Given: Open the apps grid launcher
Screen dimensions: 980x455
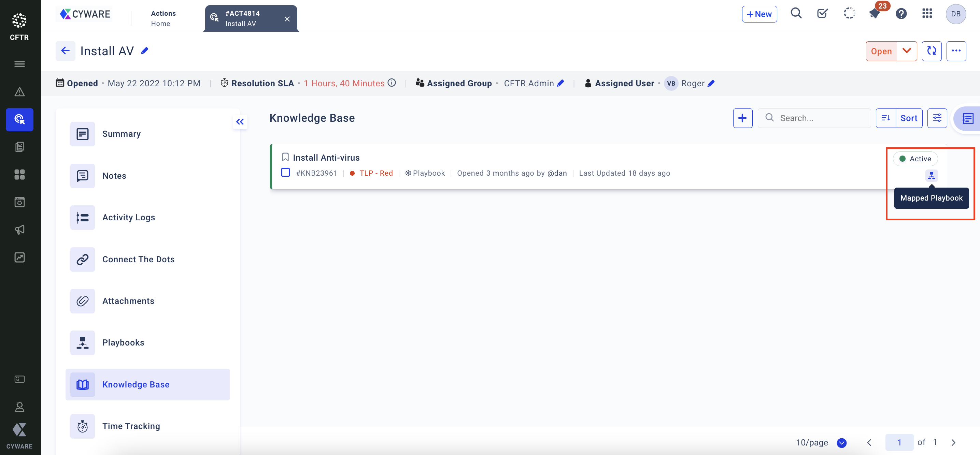Looking at the screenshot, I should (x=927, y=14).
